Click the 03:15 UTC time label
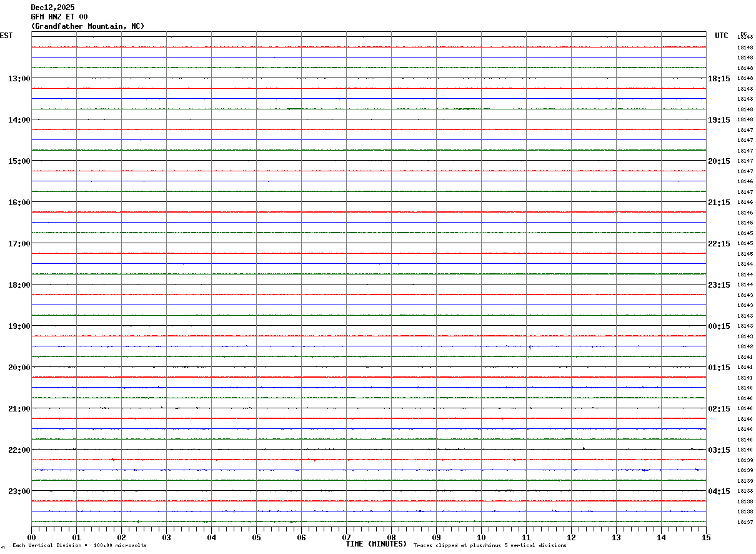Viewport: 756px width, 554px height. pos(719,450)
